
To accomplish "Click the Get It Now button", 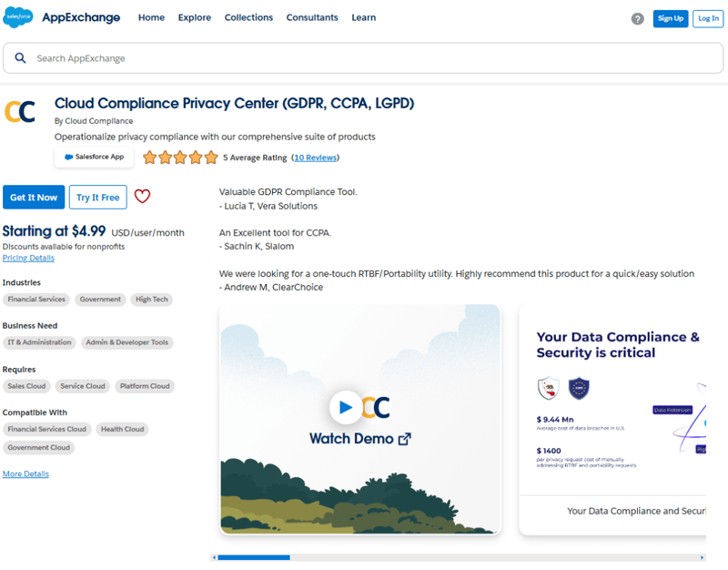I will click(x=34, y=197).
